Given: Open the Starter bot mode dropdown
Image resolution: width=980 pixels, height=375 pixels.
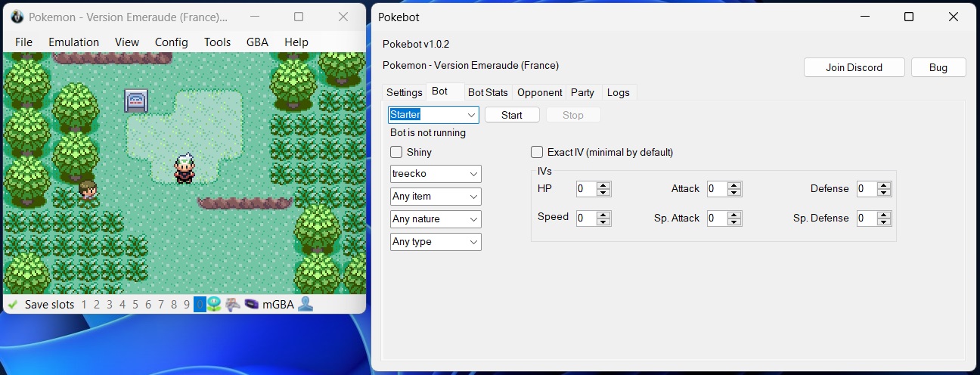Looking at the screenshot, I should [433, 115].
